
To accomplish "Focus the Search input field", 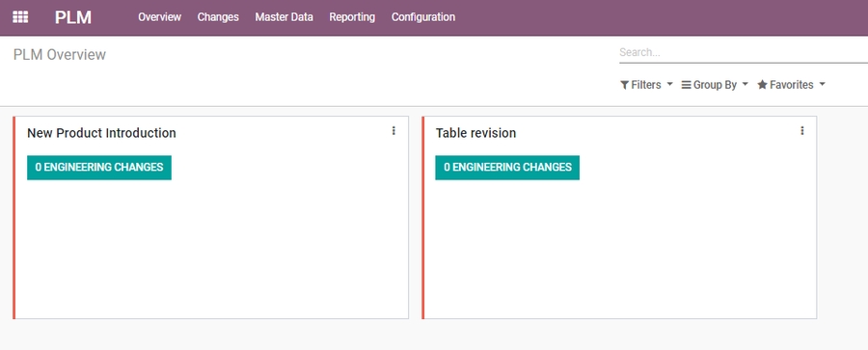I will [744, 53].
